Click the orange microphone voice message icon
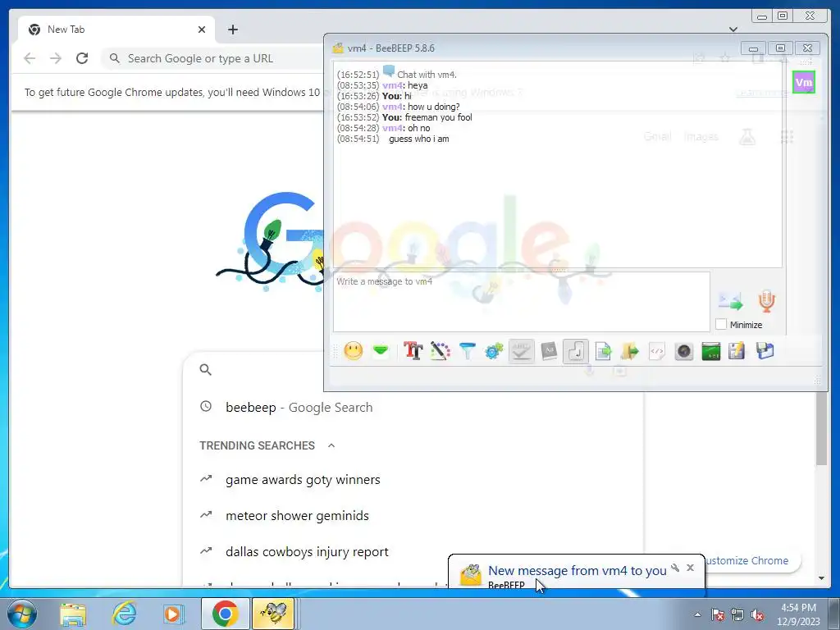Viewport: 840px width, 630px height. (767, 302)
